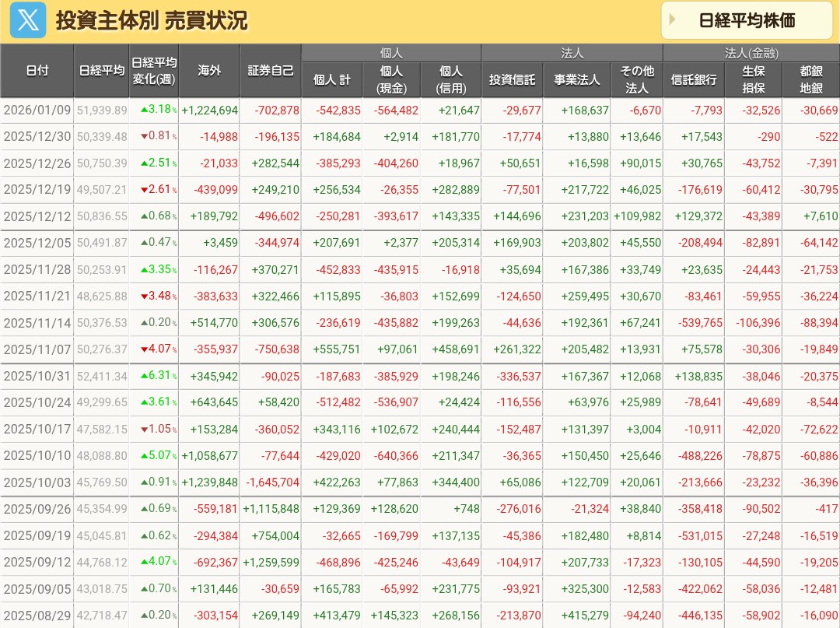The width and height of the screenshot is (840, 628).
Task: Click the その他法人 value +109,982
Action: [638, 216]
